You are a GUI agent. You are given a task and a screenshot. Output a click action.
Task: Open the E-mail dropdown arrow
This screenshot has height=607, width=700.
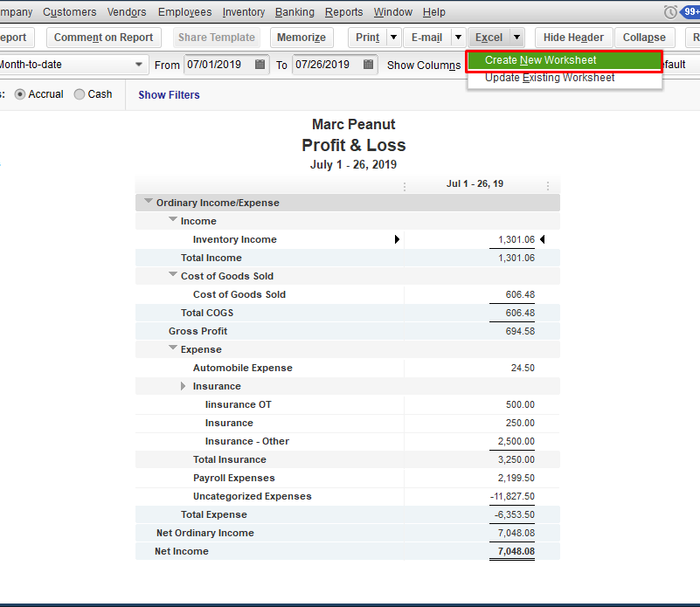click(458, 37)
